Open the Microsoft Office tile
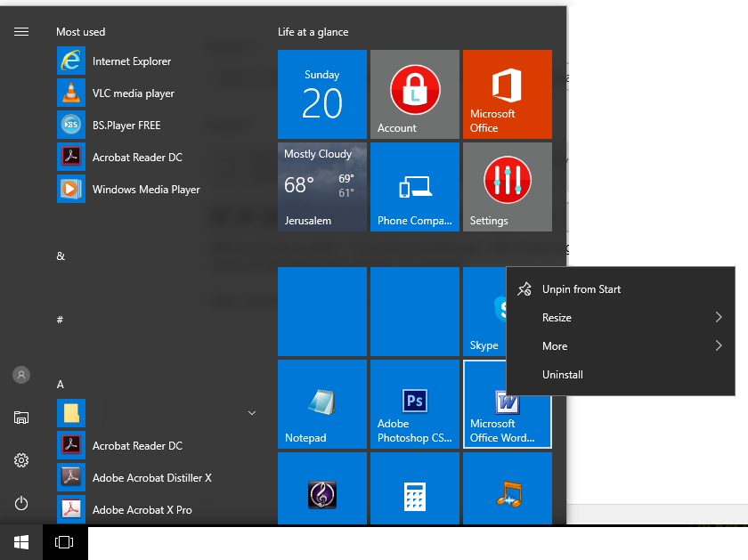This screenshot has width=748, height=560. (x=507, y=94)
